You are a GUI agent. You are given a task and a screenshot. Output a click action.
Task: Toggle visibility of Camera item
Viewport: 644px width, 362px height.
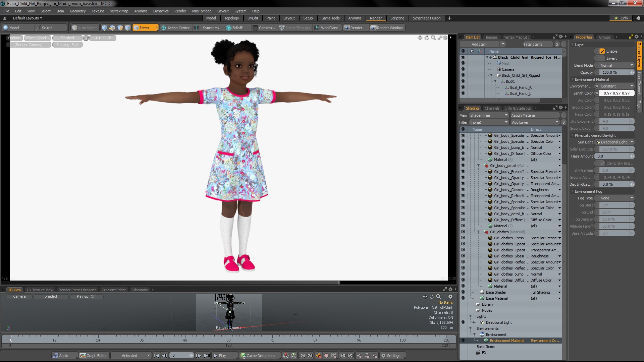pos(463,69)
